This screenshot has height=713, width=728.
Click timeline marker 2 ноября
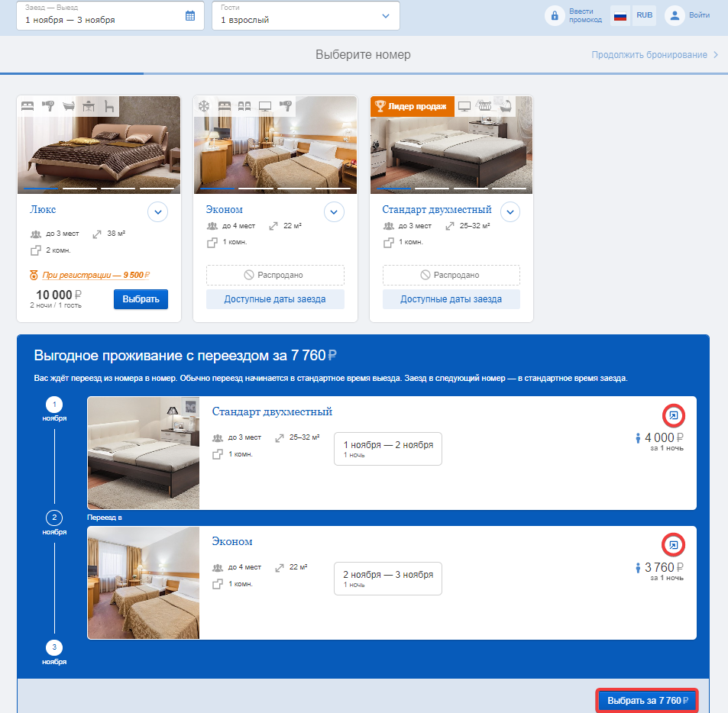pos(54,518)
